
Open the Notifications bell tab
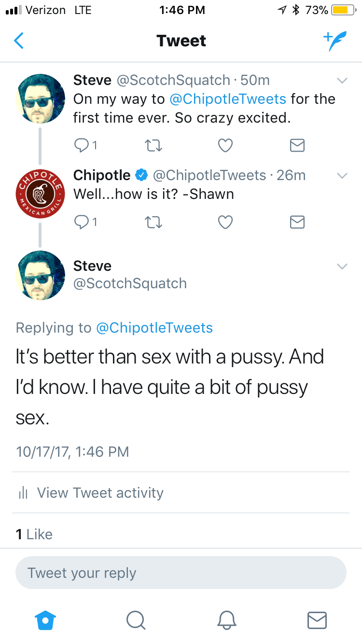pos(226,619)
